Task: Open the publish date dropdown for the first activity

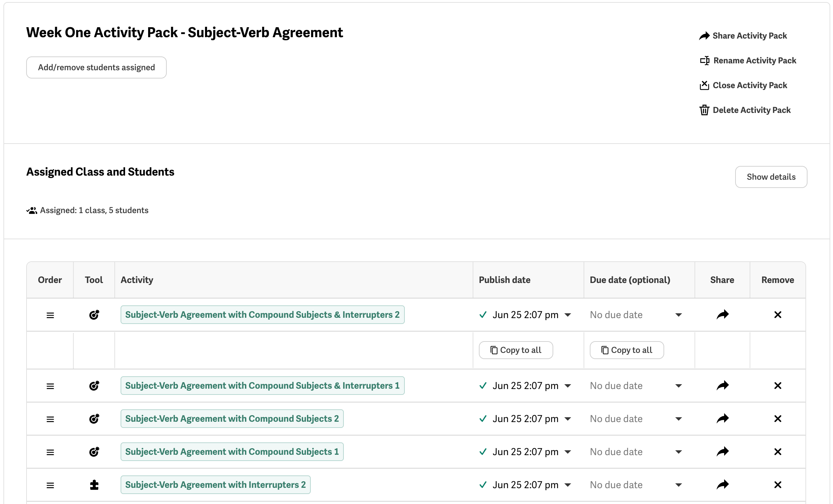Action: (x=568, y=315)
